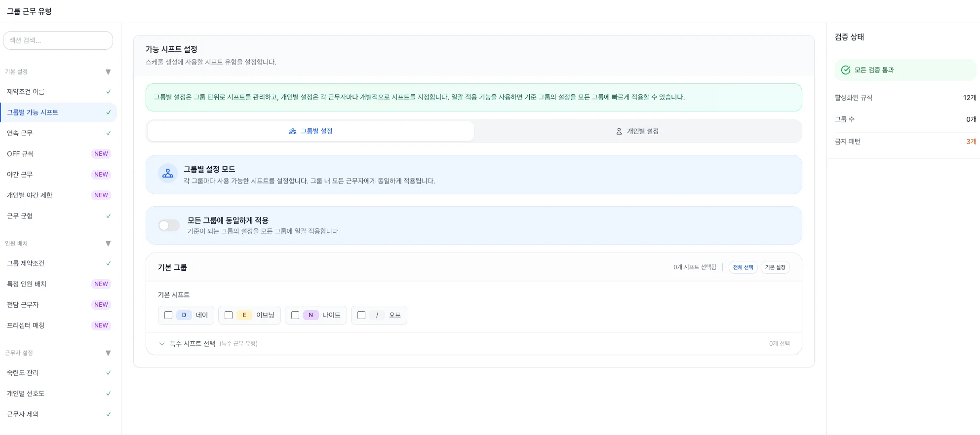Image resolution: width=980 pixels, height=435 pixels.
Task: Click the NEW badge beside OFF 규칙
Action: (101, 154)
